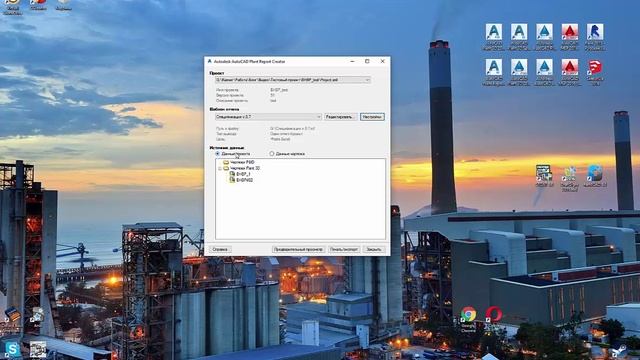Image resolution: width=640 pixels, height=360 pixels.
Task: Select the Данные проекта radio button
Action: 218,154
